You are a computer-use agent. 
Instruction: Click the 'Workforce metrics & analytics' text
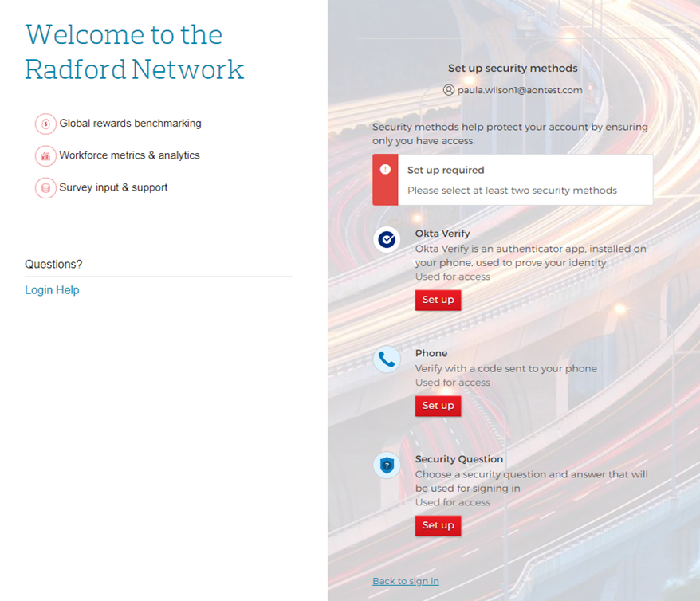(129, 155)
